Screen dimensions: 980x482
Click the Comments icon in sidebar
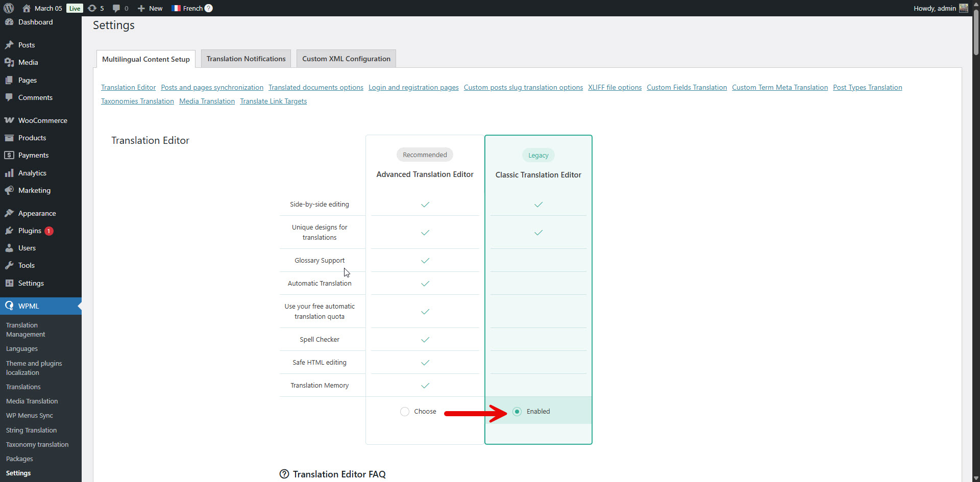pyautogui.click(x=9, y=97)
